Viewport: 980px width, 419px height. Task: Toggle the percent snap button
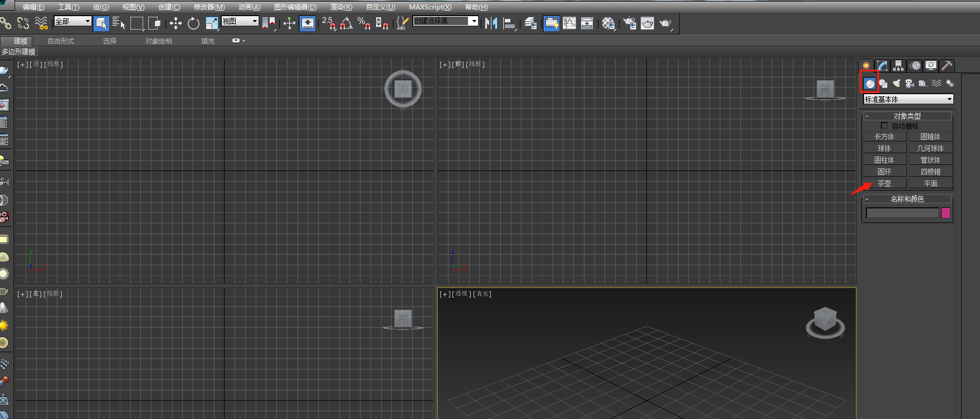364,23
